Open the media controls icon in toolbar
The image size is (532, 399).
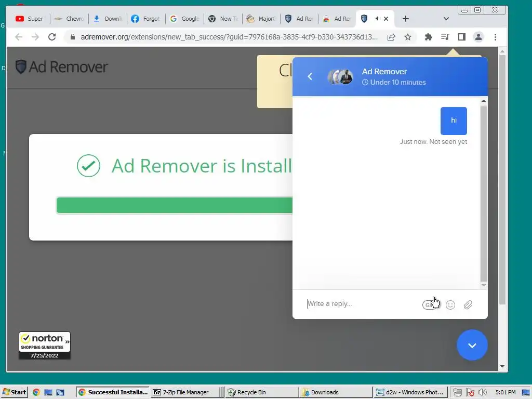(445, 37)
